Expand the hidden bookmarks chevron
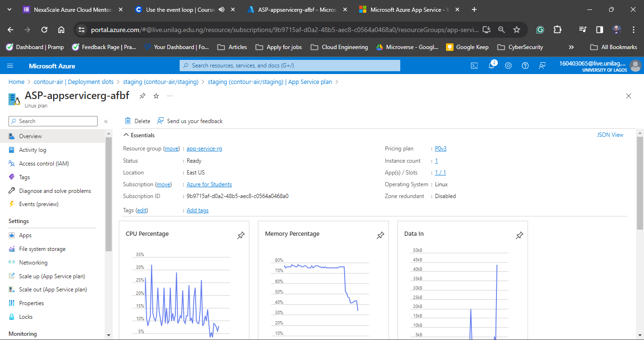644x340 pixels. tap(571, 47)
